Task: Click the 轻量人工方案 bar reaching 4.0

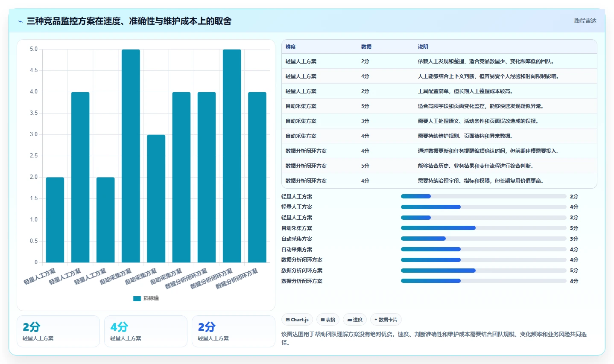Action: click(x=80, y=177)
